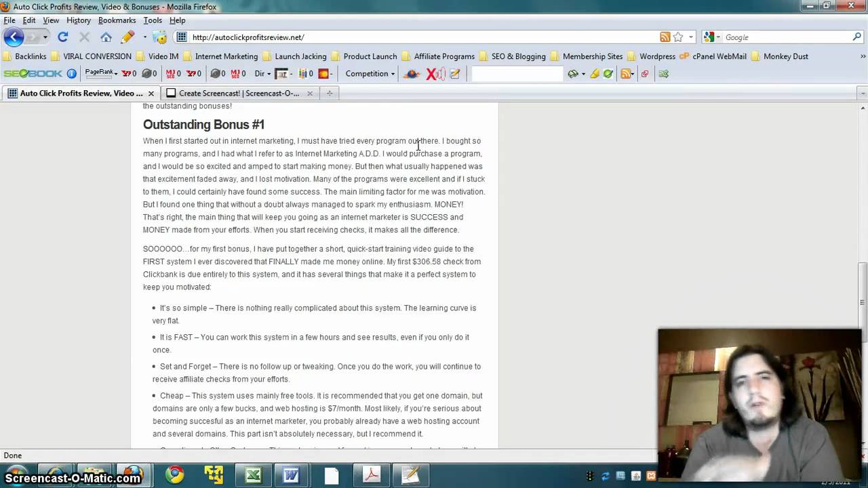Open the Product Launch bookmark folder

(x=364, y=56)
